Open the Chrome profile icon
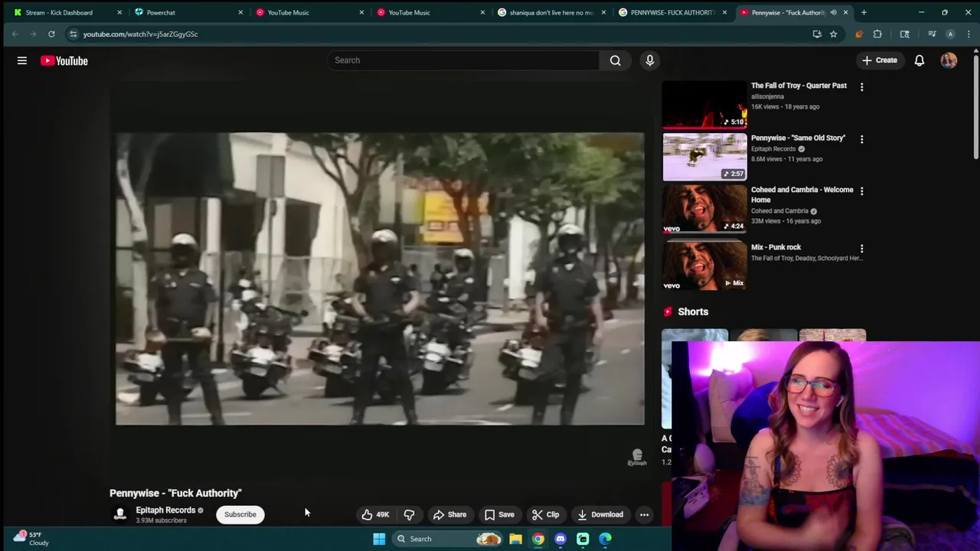The width and height of the screenshot is (980, 551). coord(950,34)
